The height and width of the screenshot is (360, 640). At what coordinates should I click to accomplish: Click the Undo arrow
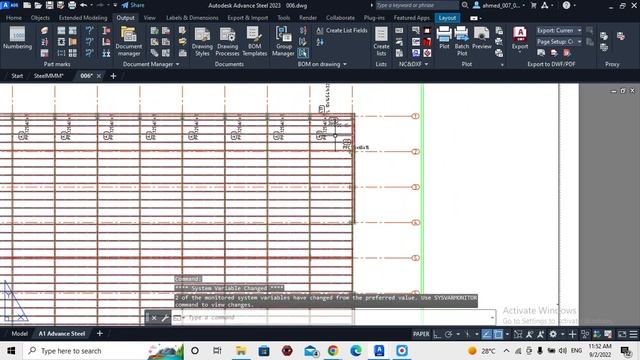[x=83, y=5]
